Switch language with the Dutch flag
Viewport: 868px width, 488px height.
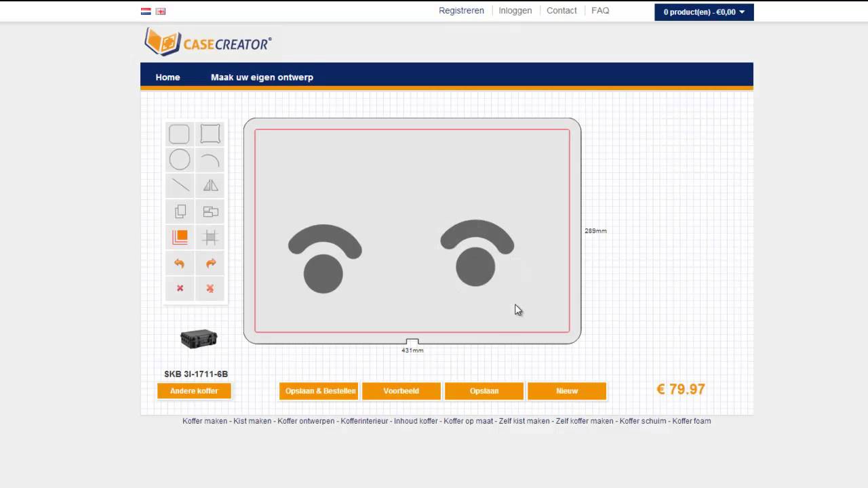146,11
